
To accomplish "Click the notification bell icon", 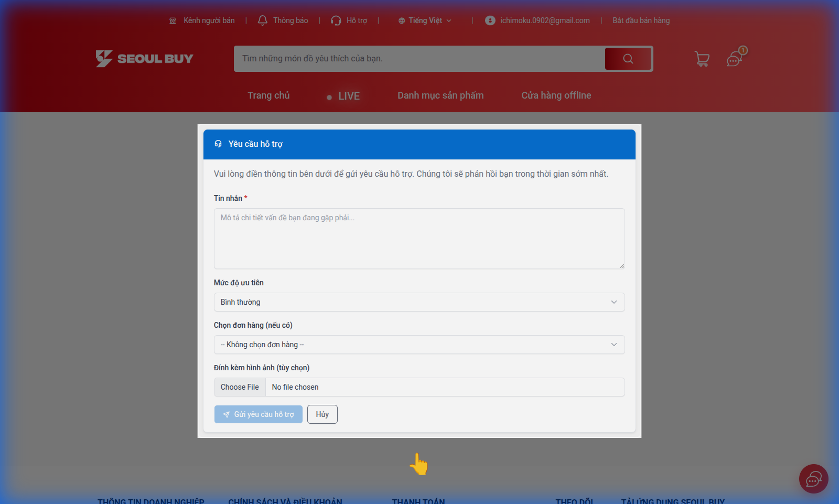I will point(263,20).
